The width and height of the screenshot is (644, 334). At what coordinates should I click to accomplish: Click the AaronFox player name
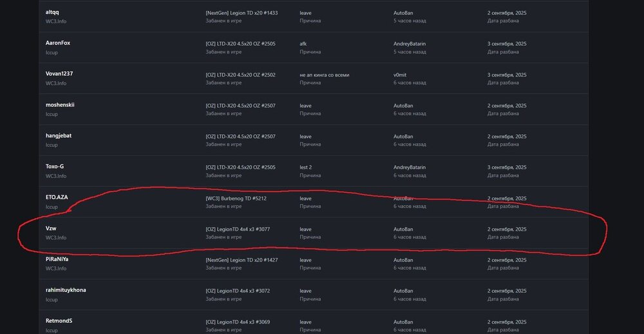tap(59, 43)
